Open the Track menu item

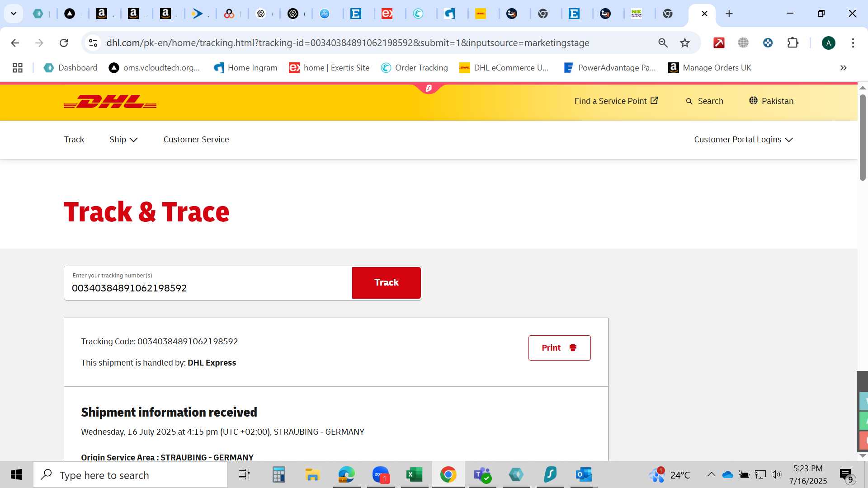pyautogui.click(x=74, y=140)
